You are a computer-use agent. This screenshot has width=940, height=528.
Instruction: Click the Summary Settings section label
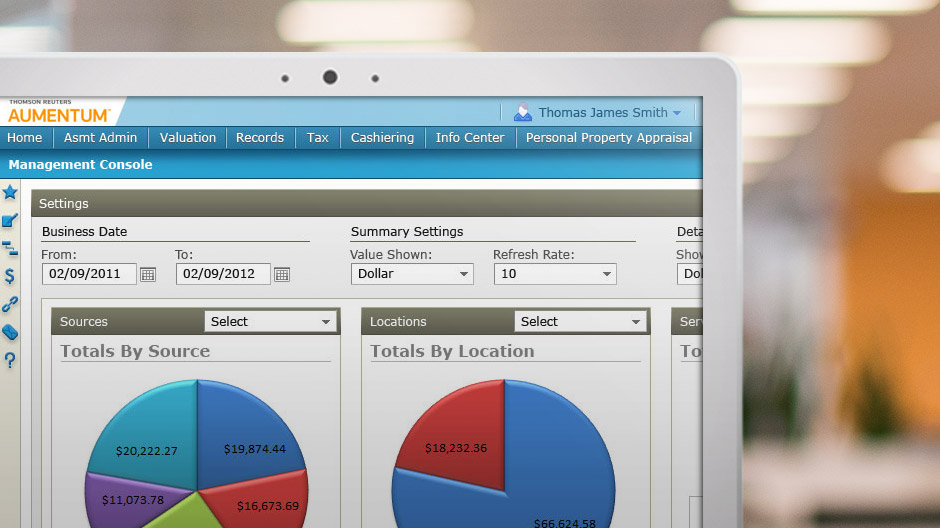tap(407, 232)
